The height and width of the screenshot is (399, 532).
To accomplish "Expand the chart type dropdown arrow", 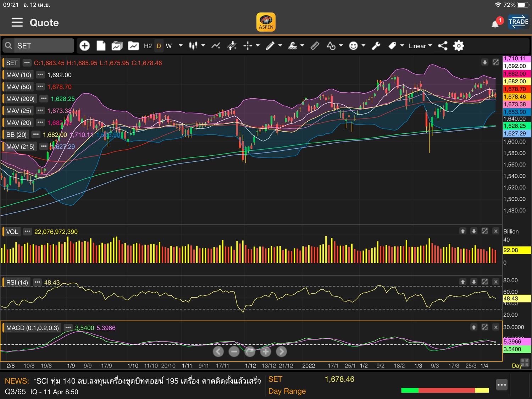I will [203, 46].
